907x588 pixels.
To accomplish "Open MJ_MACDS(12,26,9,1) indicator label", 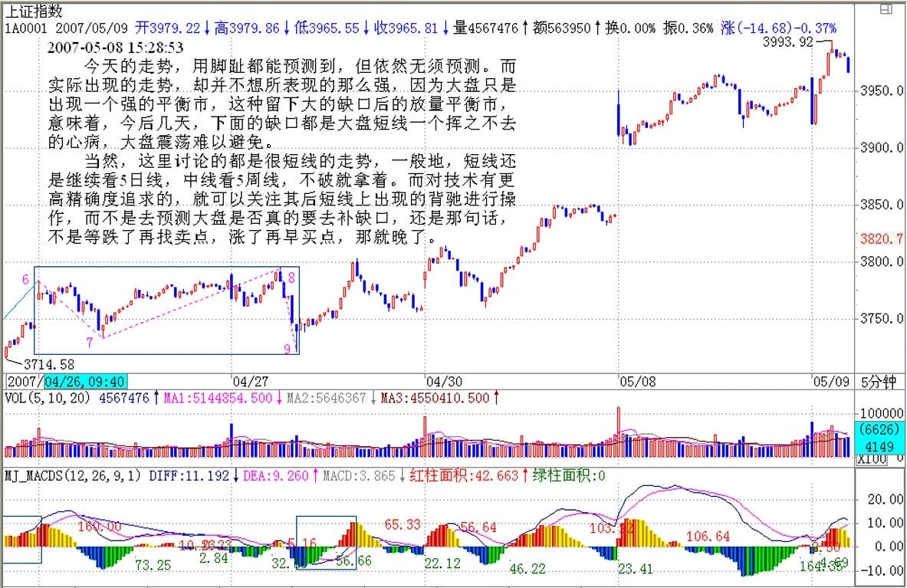I will [x=73, y=476].
